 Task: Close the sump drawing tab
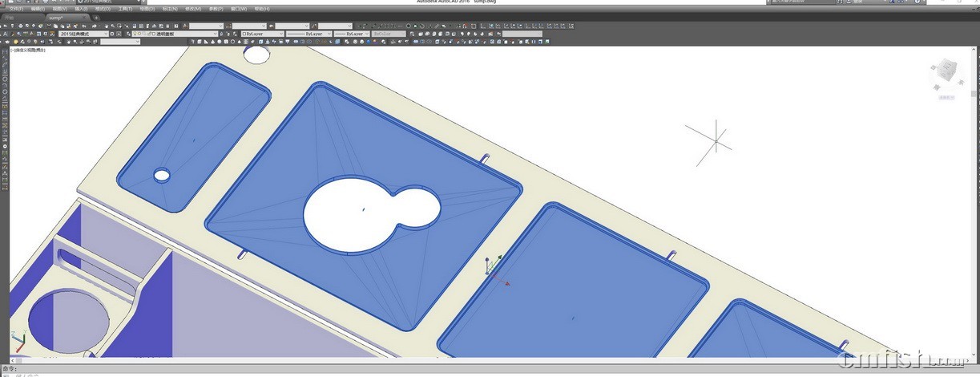85,17
